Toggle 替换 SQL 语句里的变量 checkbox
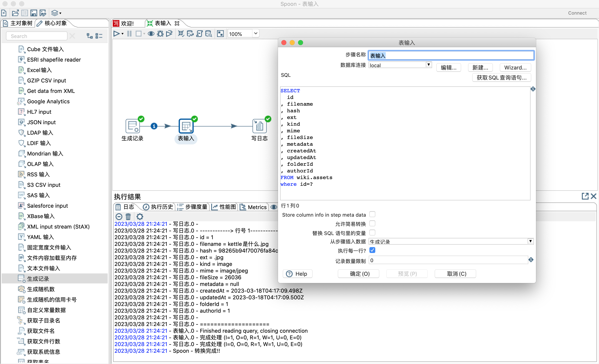 (372, 233)
